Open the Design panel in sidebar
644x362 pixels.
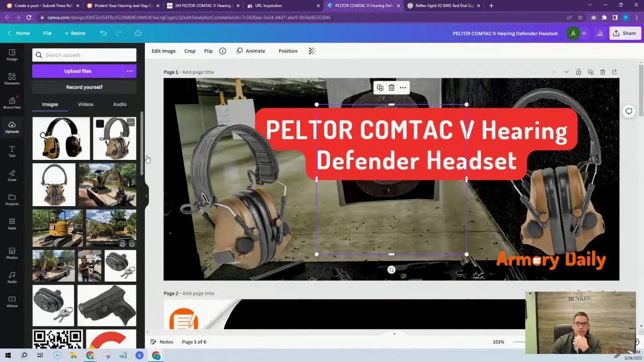coord(12,55)
